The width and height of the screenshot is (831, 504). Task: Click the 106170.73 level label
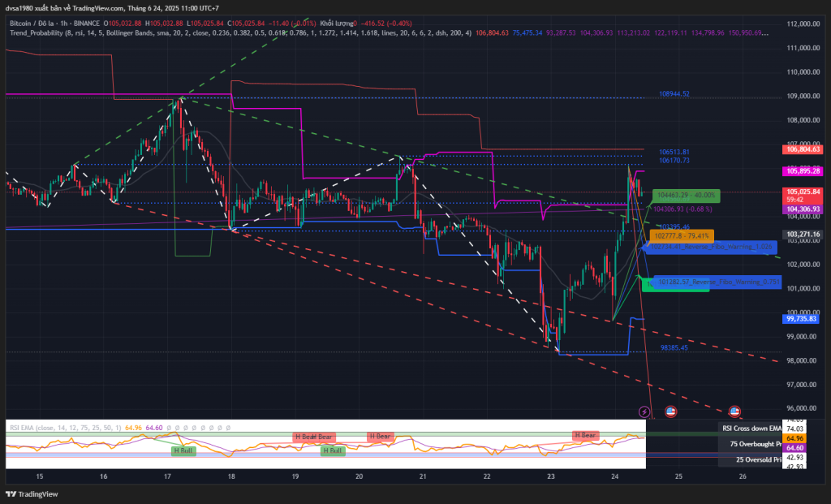pyautogui.click(x=674, y=161)
